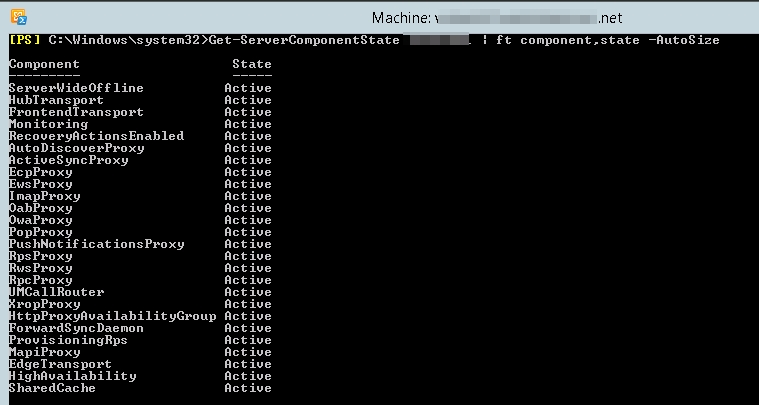Click the Active state beside HighAvailability
The image size is (759, 405).
[247, 376]
